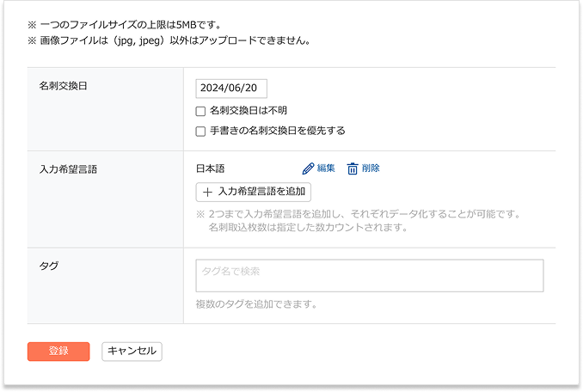Enable 手書きの名刺交換日を優先する checkbox
The width and height of the screenshot is (583, 392).
200,132
